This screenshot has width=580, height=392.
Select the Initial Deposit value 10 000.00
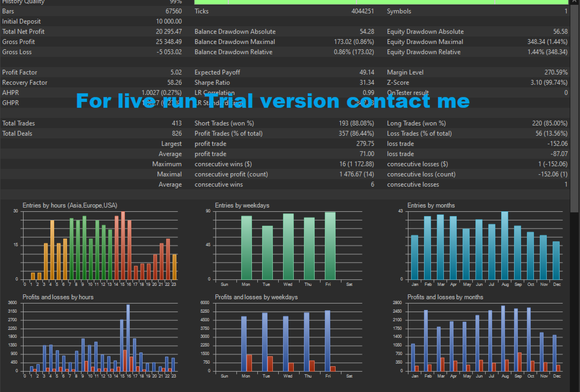pyautogui.click(x=169, y=21)
